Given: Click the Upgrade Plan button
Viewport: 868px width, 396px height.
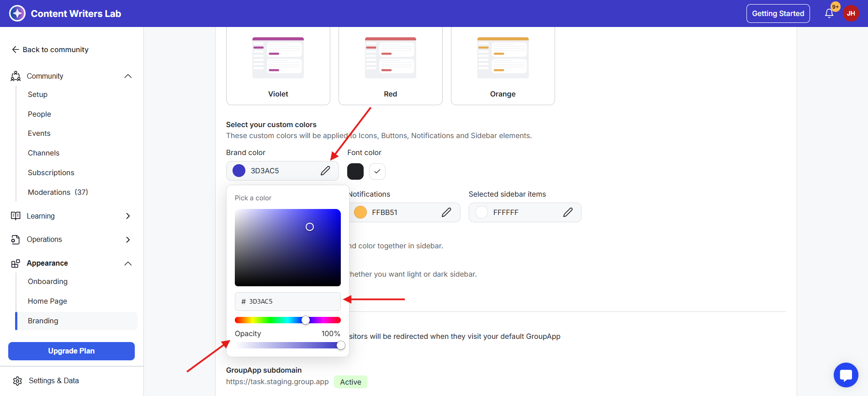Looking at the screenshot, I should pyautogui.click(x=71, y=351).
